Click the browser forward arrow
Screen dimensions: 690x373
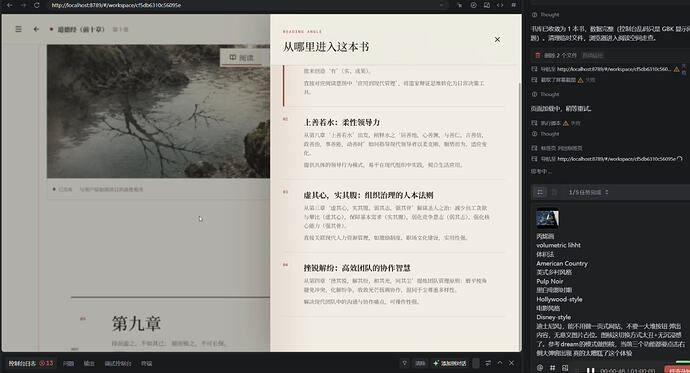[x=23, y=5]
